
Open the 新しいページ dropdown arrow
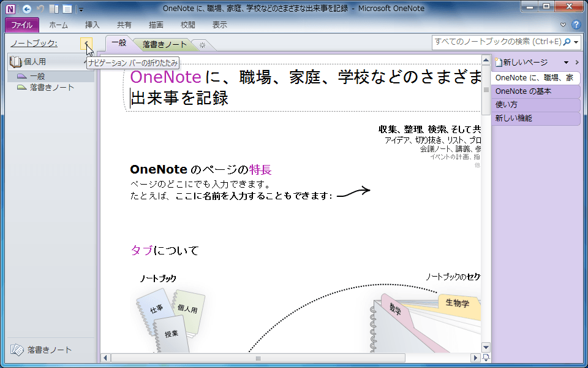pyautogui.click(x=566, y=63)
